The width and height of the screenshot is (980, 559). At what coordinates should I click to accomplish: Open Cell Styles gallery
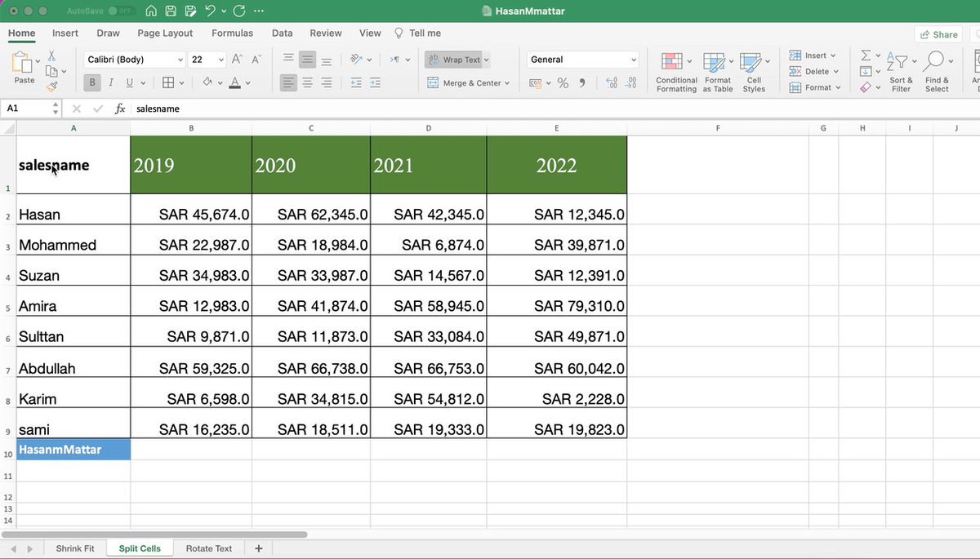[x=754, y=73]
